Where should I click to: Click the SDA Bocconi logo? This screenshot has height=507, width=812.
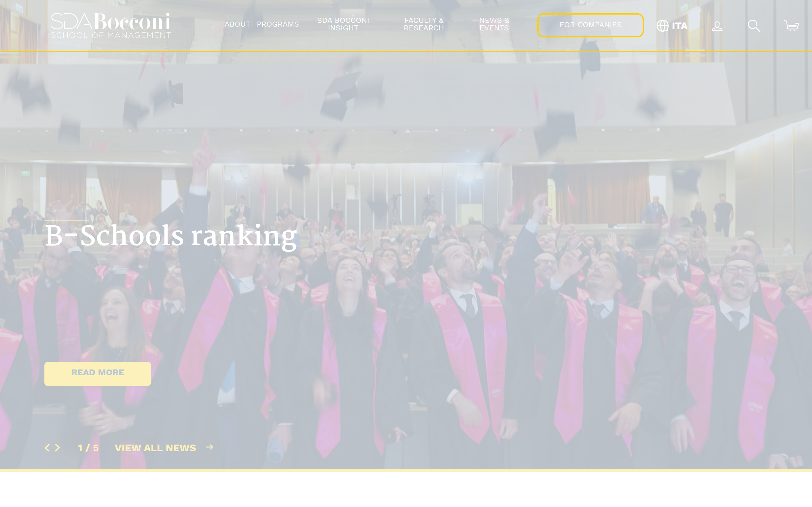click(111, 25)
